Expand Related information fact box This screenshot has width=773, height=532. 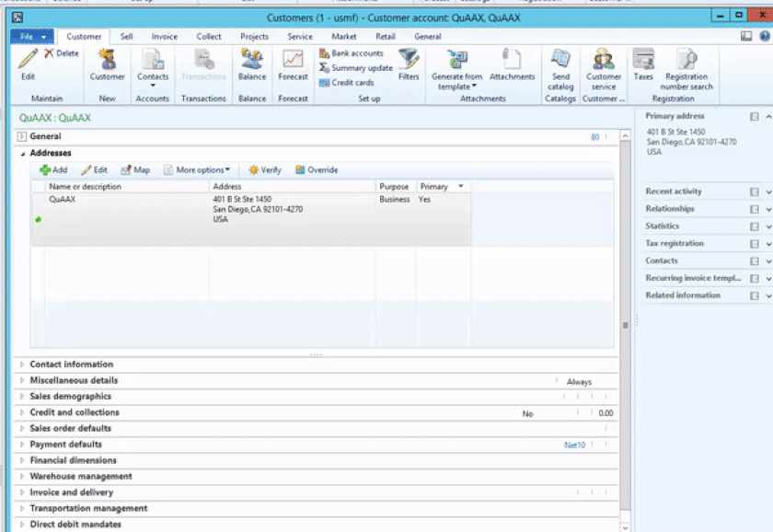click(768, 295)
